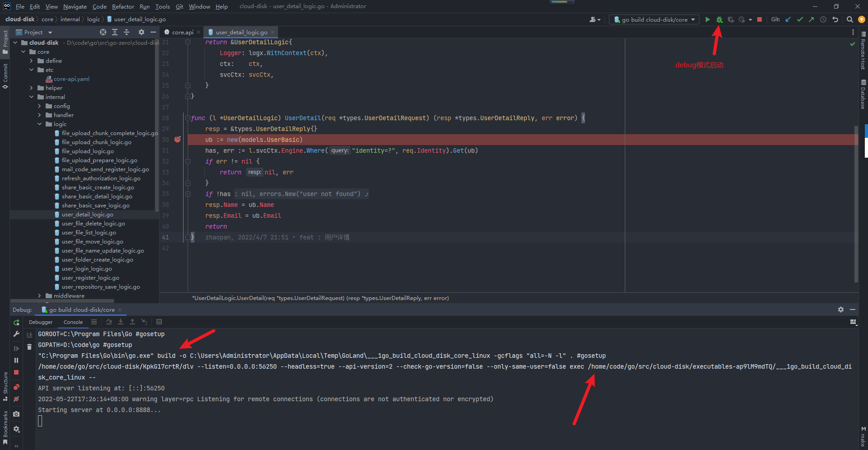Open core-api.yaml file
This screenshot has height=450, width=868.
(71, 79)
